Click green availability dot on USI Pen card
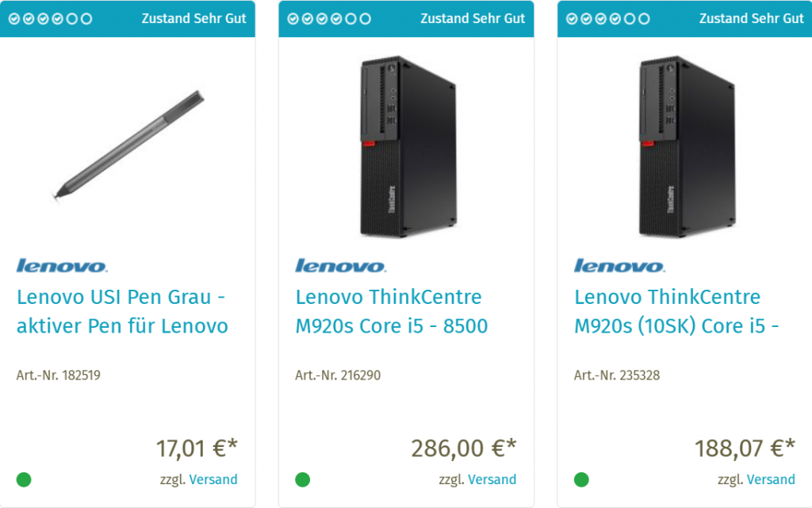The image size is (812, 508). 24,479
